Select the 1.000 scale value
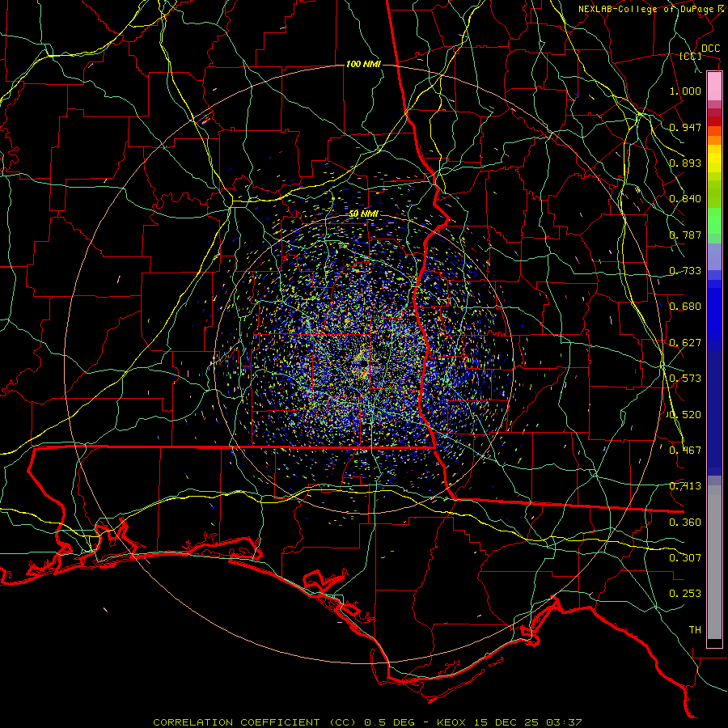Image resolution: width=728 pixels, height=728 pixels. pos(685,91)
